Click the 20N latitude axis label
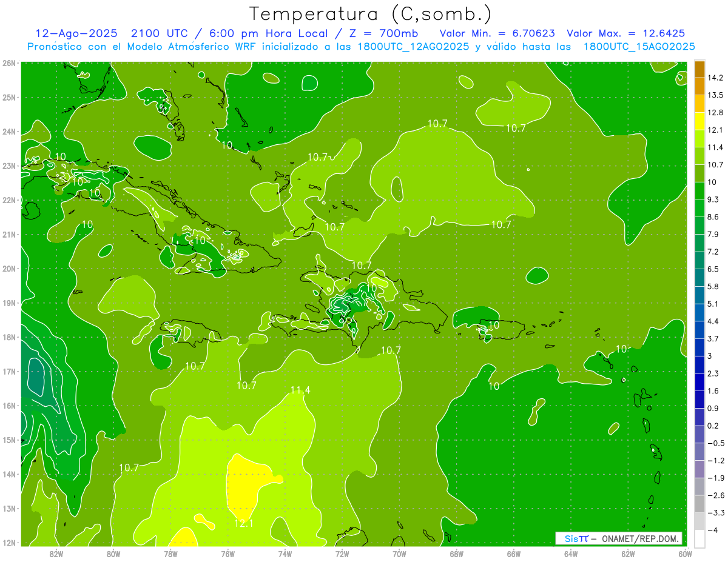Viewport: 728px width, 562px height. click(x=9, y=269)
